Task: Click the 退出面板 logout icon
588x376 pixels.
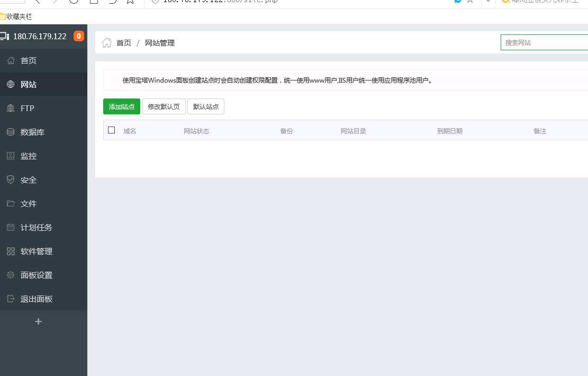Action: [11, 299]
